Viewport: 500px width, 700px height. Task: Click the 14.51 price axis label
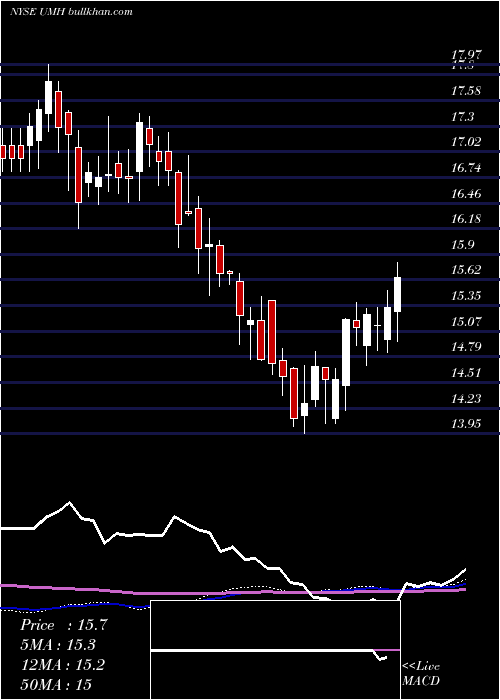tap(466, 373)
